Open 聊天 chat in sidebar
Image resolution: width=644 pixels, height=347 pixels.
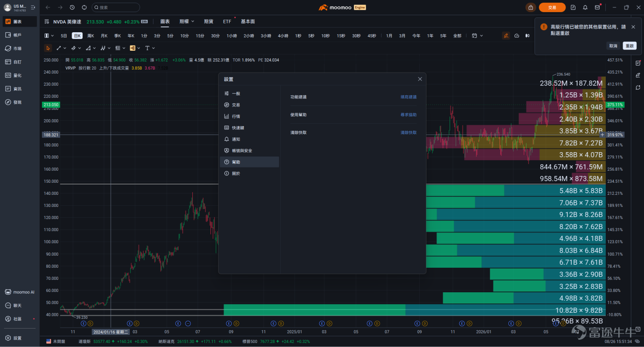[x=20, y=306]
